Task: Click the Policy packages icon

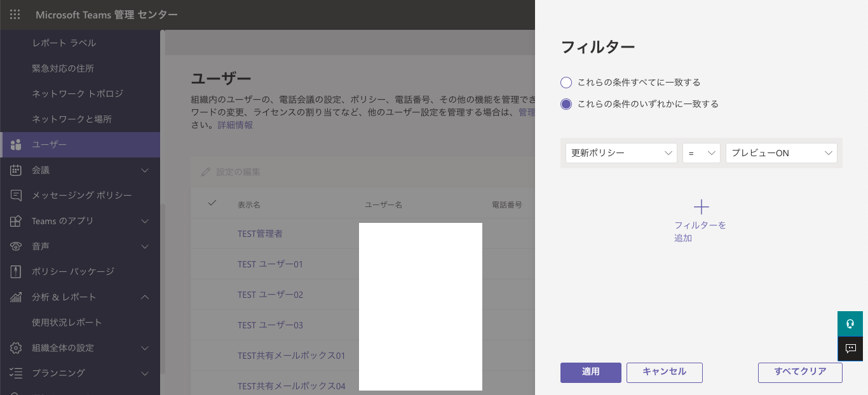Action: [17, 272]
